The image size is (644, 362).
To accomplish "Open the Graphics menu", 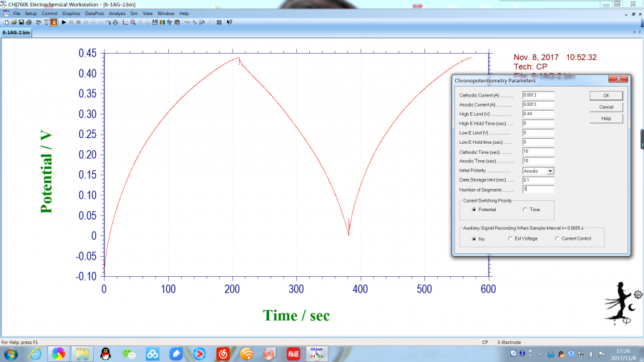I will click(71, 14).
